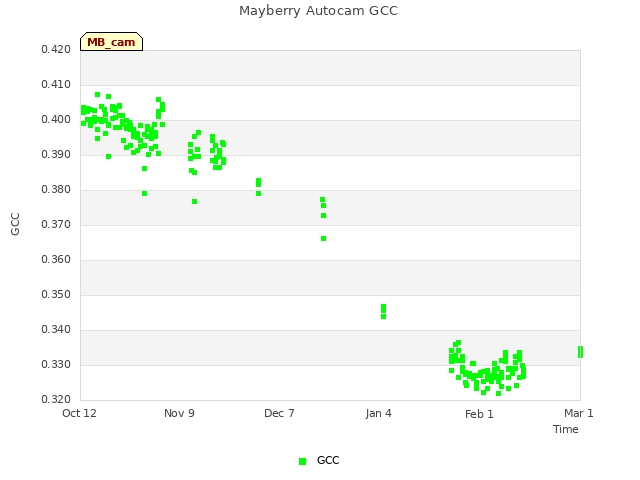The image size is (640, 480).
Task: Click the lowest data point near 0.366
Action: 323,239
